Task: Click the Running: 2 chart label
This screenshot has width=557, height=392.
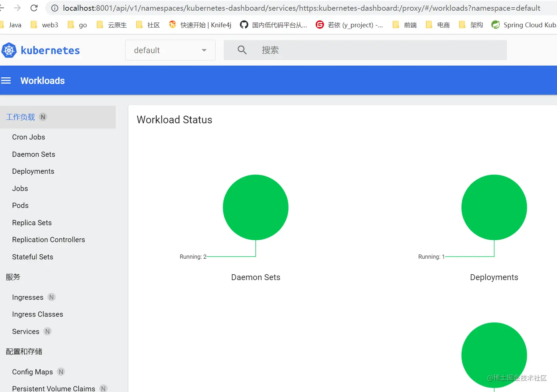Action: [x=193, y=257]
